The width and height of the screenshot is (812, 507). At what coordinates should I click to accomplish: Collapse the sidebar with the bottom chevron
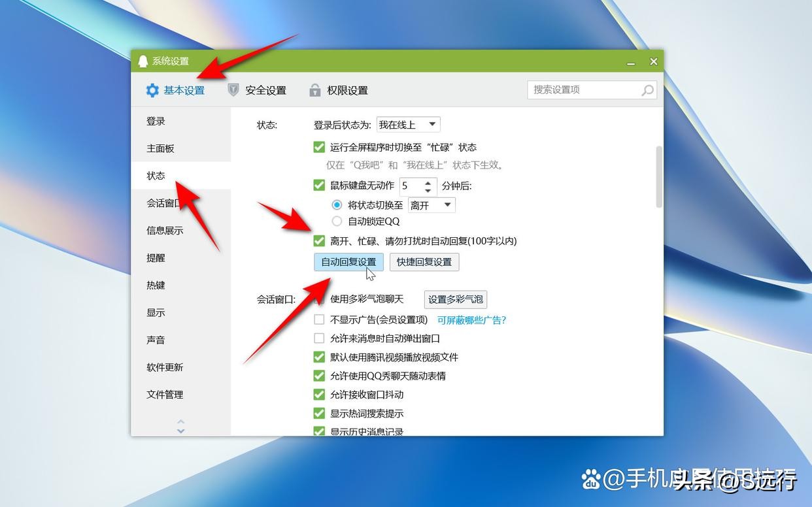point(180,430)
